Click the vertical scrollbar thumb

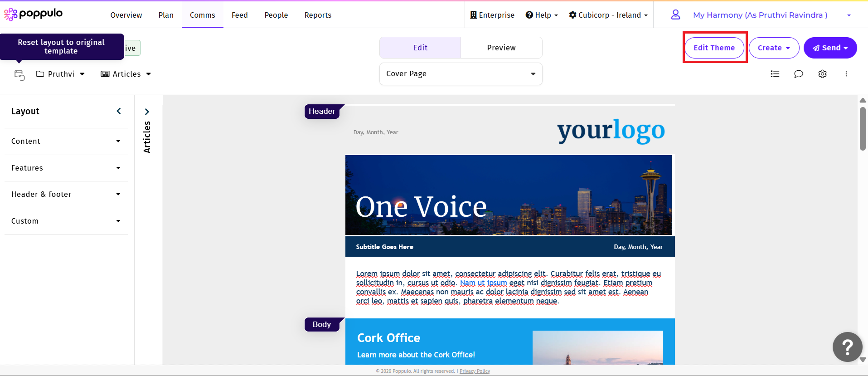pyautogui.click(x=863, y=128)
